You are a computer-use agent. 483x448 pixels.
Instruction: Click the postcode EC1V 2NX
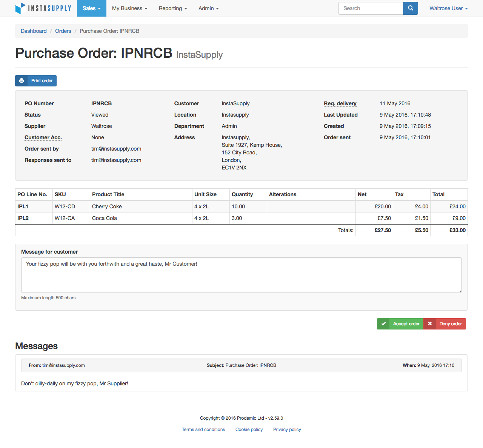234,168
